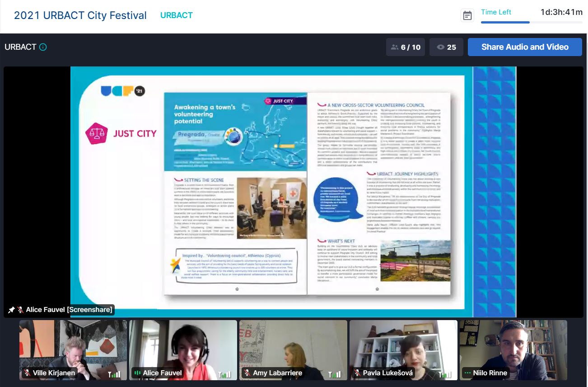Click 'Awakening a town's volunteering potential' heading
This screenshot has height=387, width=588.
205,114
